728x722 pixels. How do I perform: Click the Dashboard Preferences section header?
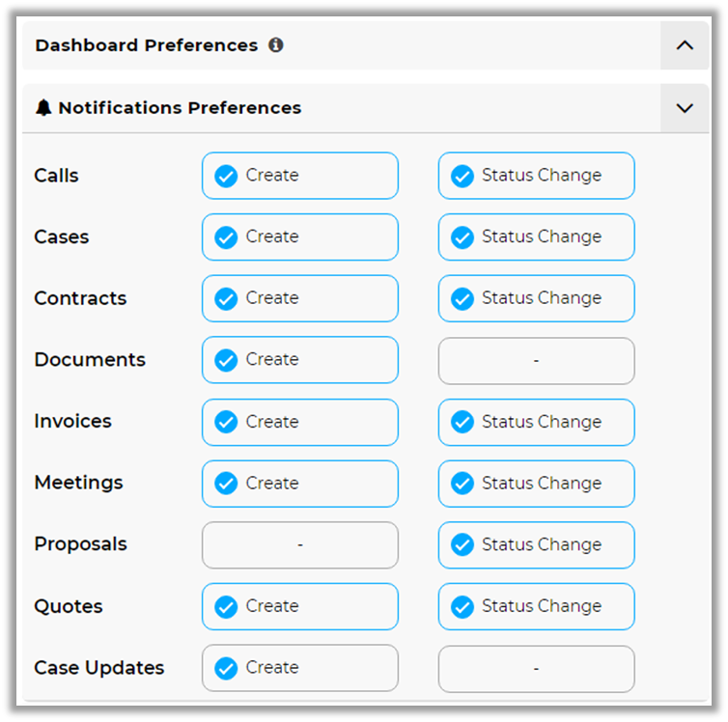147,45
